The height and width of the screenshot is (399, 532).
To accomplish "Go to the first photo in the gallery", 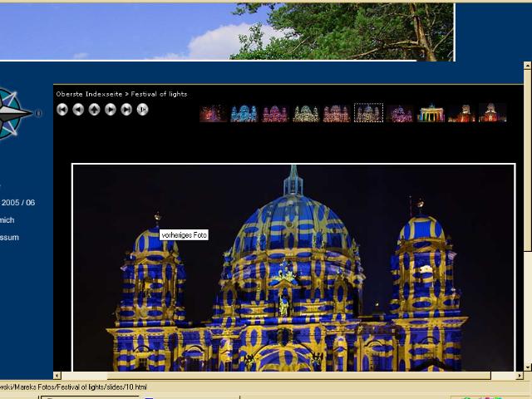I will tap(62, 110).
